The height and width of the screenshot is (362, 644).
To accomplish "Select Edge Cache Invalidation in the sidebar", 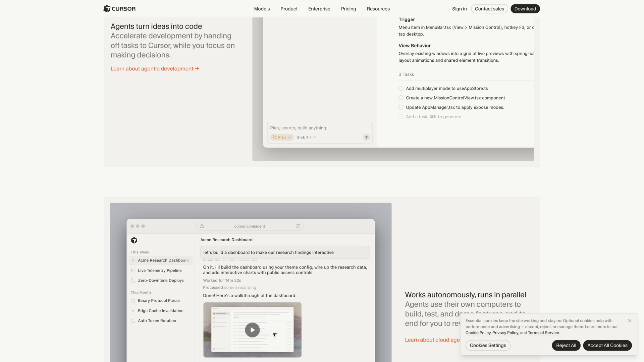I will [x=160, y=311].
